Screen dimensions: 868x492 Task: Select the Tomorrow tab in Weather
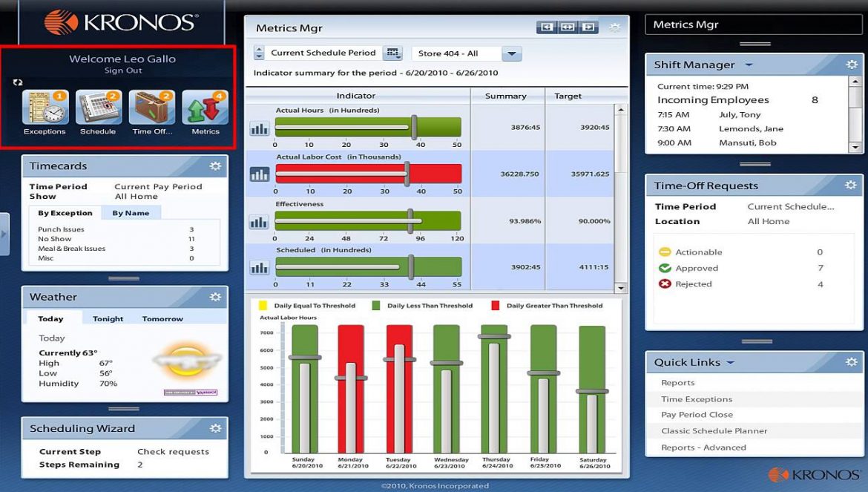162,318
